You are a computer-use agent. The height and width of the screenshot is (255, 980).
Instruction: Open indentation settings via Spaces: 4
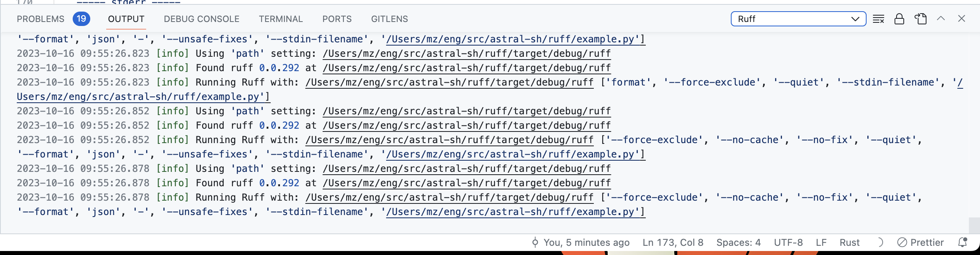point(738,242)
